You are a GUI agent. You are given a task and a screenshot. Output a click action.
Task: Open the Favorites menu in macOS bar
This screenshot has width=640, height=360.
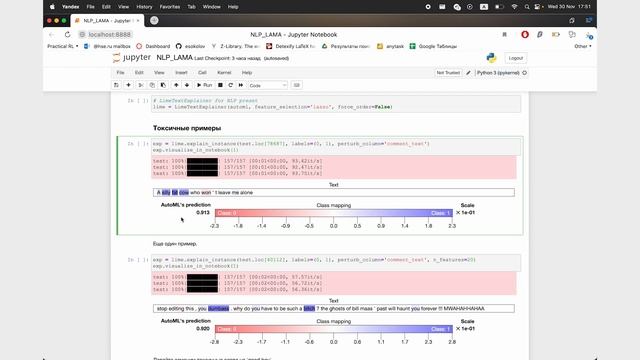click(170, 7)
